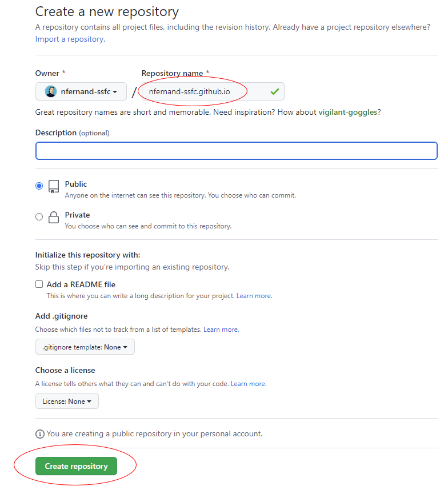Click the info icon beside public repository notice
Image resolution: width=448 pixels, height=494 pixels.
pos(40,434)
